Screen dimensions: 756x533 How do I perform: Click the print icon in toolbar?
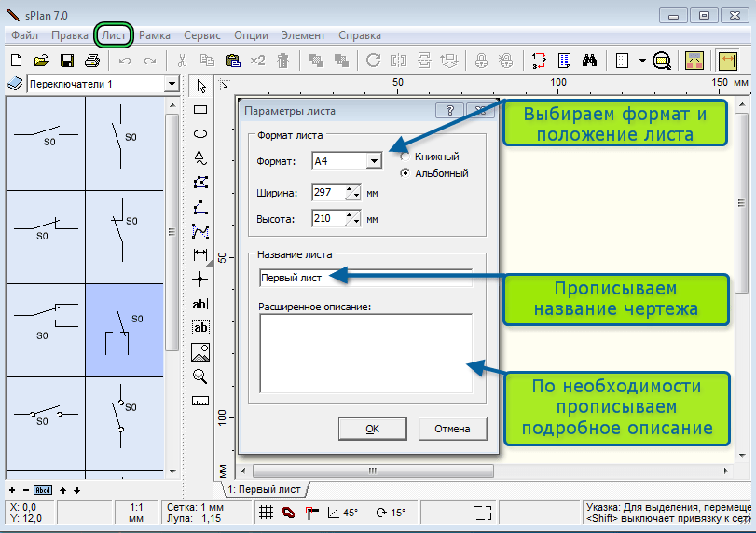tap(92, 61)
